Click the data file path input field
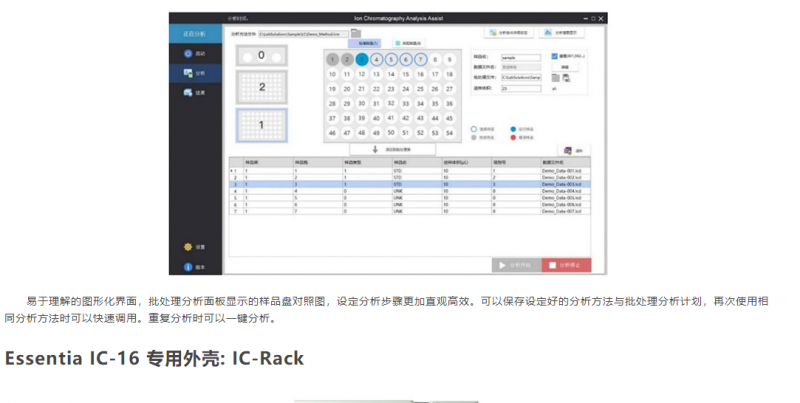 pos(521,78)
